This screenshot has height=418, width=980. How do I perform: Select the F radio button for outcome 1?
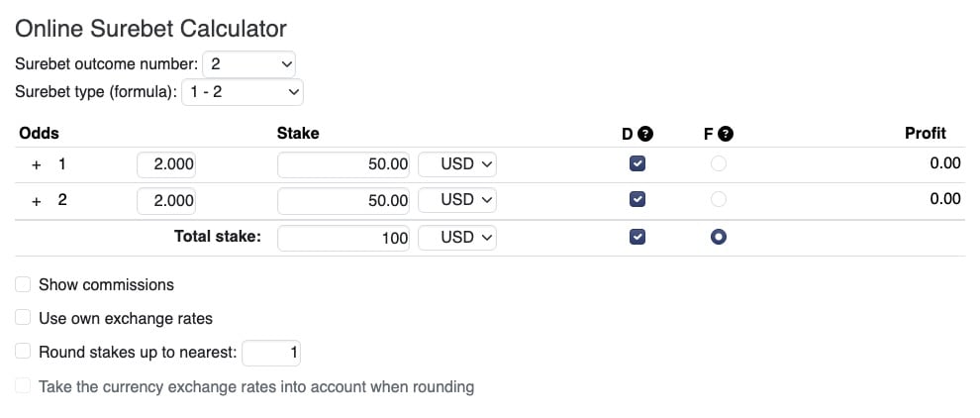(x=719, y=164)
